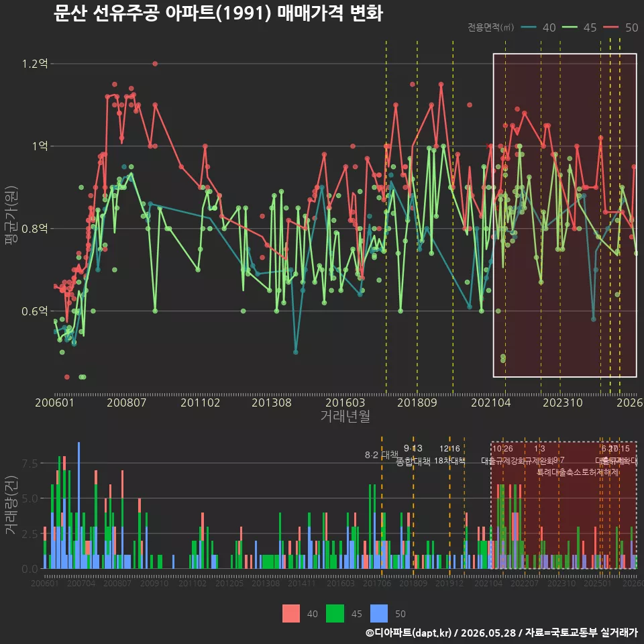
Task: Click the 201603 label on price chart axis
Action: point(345,402)
